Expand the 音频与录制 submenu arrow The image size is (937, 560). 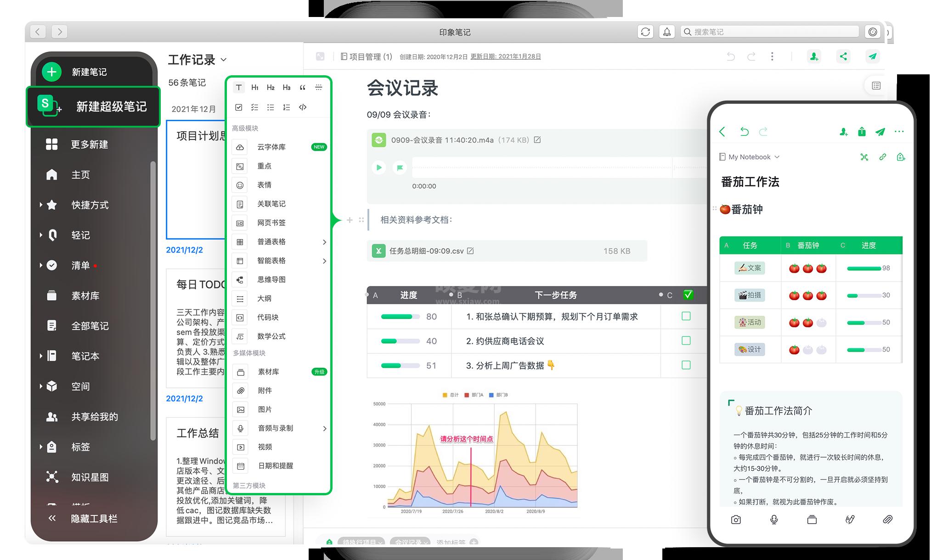[324, 428]
